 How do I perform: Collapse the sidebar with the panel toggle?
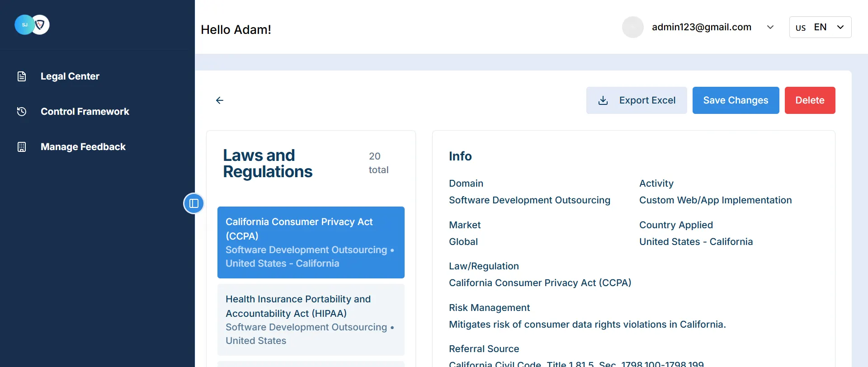tap(193, 203)
